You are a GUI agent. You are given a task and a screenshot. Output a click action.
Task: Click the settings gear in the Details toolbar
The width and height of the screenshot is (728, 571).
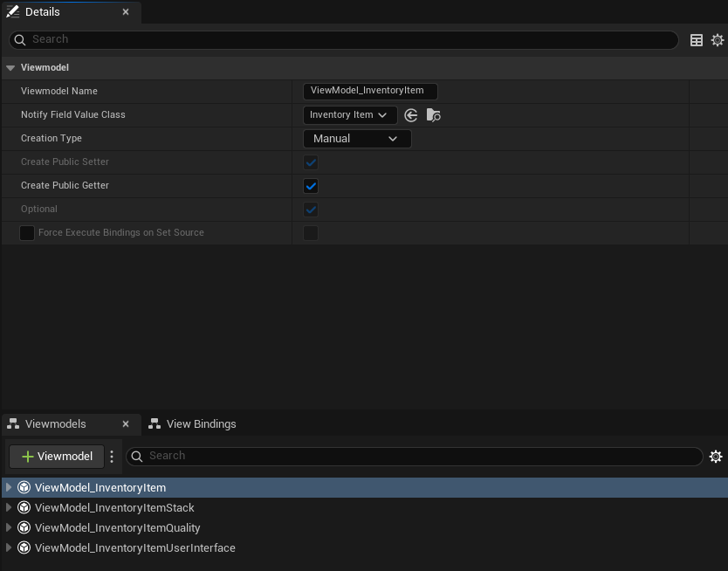717,39
